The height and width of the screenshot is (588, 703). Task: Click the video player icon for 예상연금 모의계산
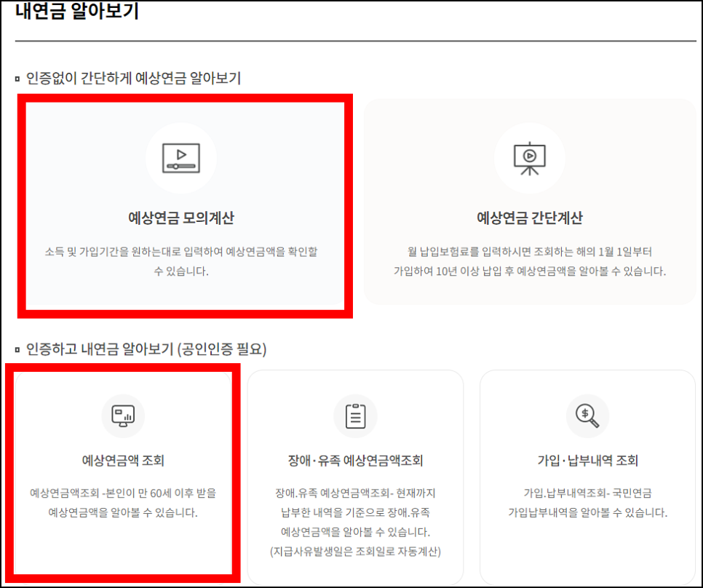point(180,158)
